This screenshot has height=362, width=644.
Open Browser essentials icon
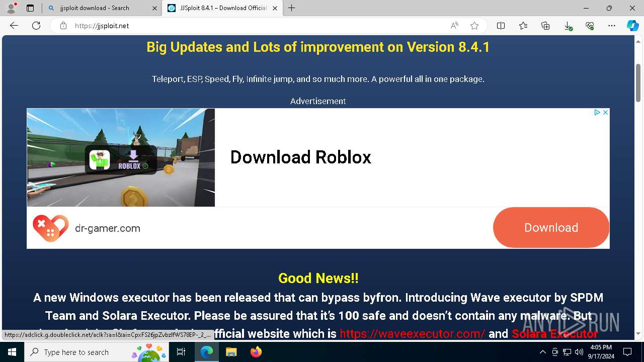tap(590, 26)
